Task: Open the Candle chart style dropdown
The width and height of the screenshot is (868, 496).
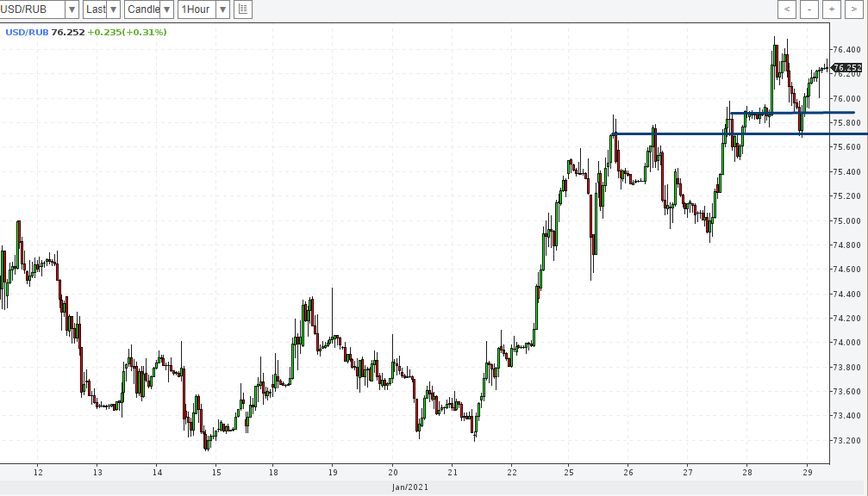Action: point(167,9)
